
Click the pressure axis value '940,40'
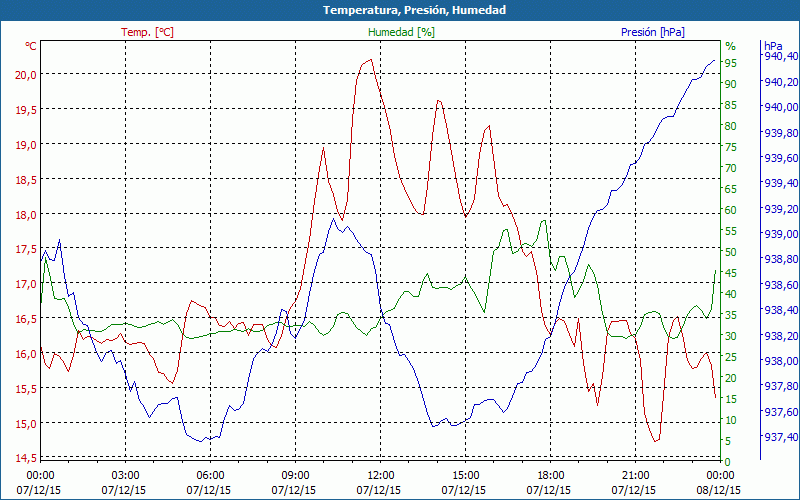point(780,56)
